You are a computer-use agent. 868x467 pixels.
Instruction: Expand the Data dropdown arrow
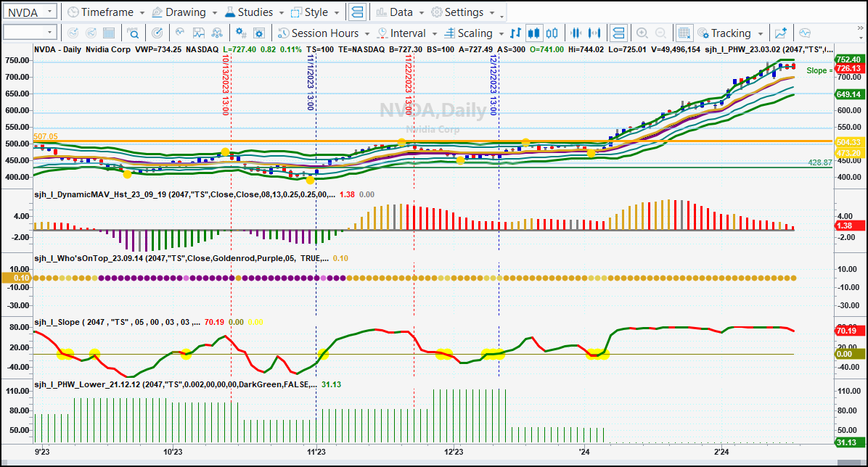(x=421, y=13)
